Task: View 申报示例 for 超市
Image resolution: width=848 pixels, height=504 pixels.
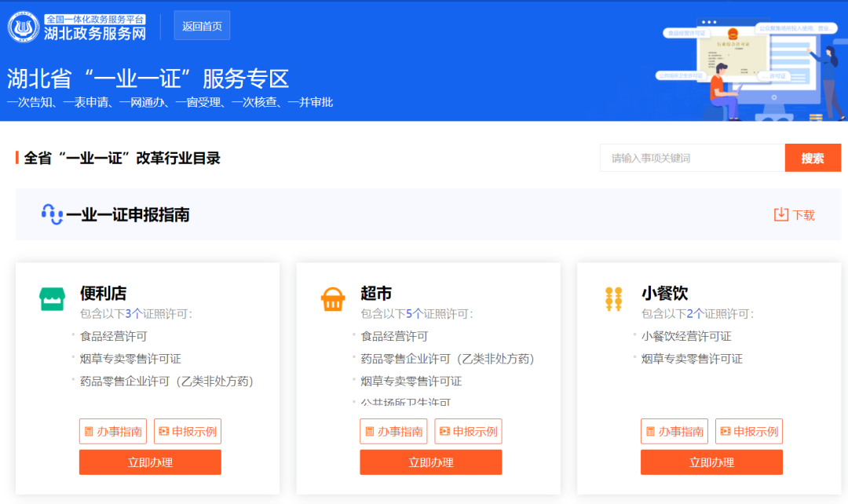Action: coord(468,432)
